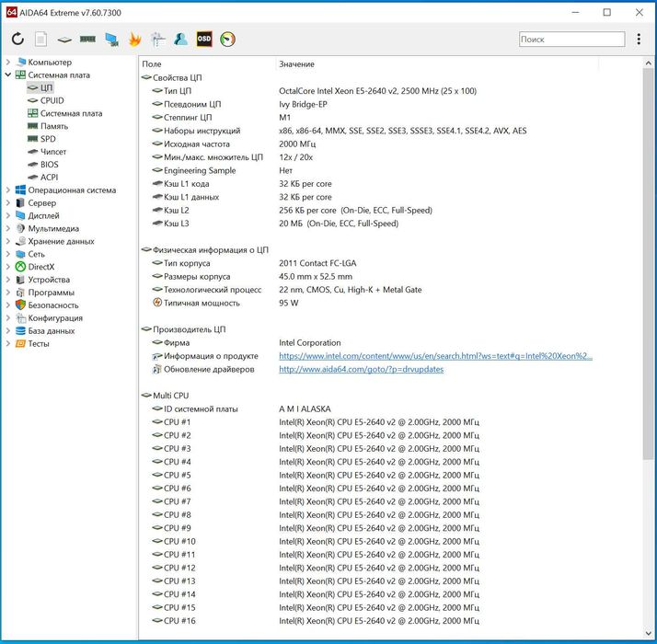The image size is (657, 644).
Task: Click the scrollbar down arrow
Action: click(648, 634)
